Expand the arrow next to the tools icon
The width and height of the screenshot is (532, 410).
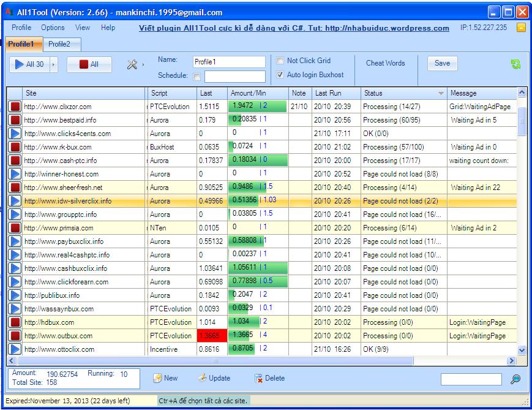tap(143, 64)
